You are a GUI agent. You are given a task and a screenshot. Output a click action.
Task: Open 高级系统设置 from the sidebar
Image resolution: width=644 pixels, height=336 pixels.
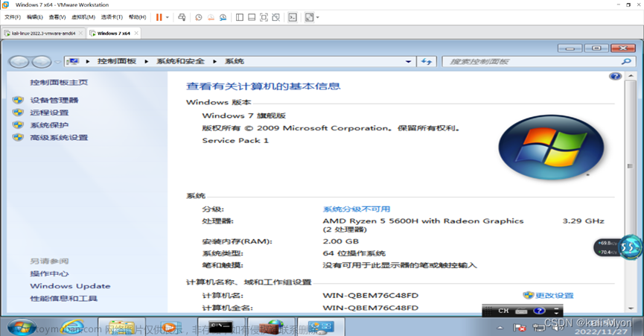59,137
